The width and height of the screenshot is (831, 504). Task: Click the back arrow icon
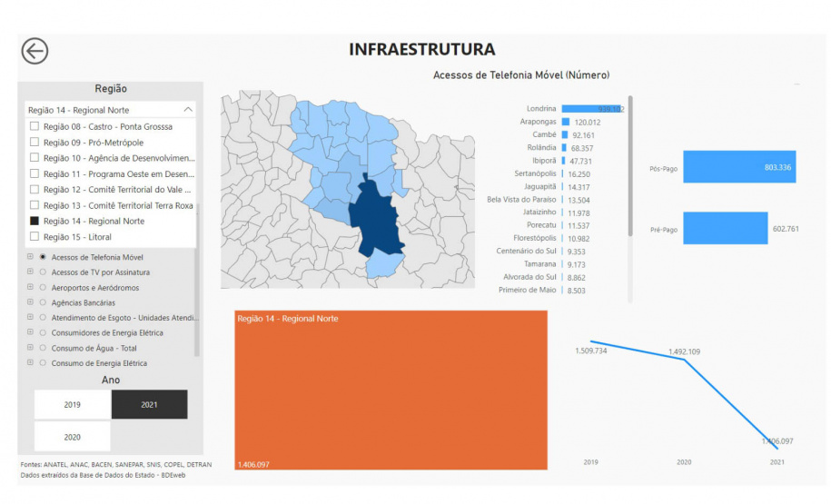click(x=35, y=51)
